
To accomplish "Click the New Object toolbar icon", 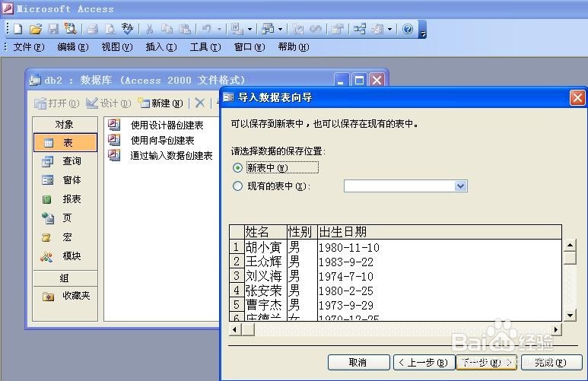I will [x=377, y=29].
